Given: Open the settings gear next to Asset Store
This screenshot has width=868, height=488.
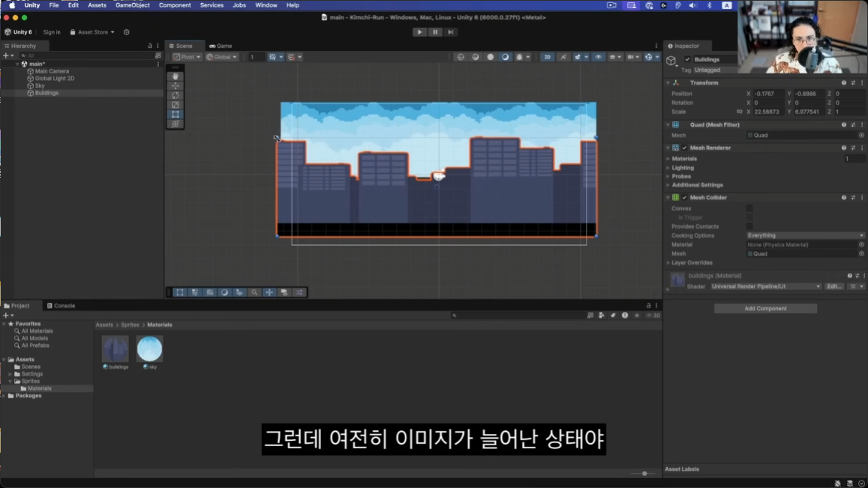Looking at the screenshot, I should [x=127, y=32].
